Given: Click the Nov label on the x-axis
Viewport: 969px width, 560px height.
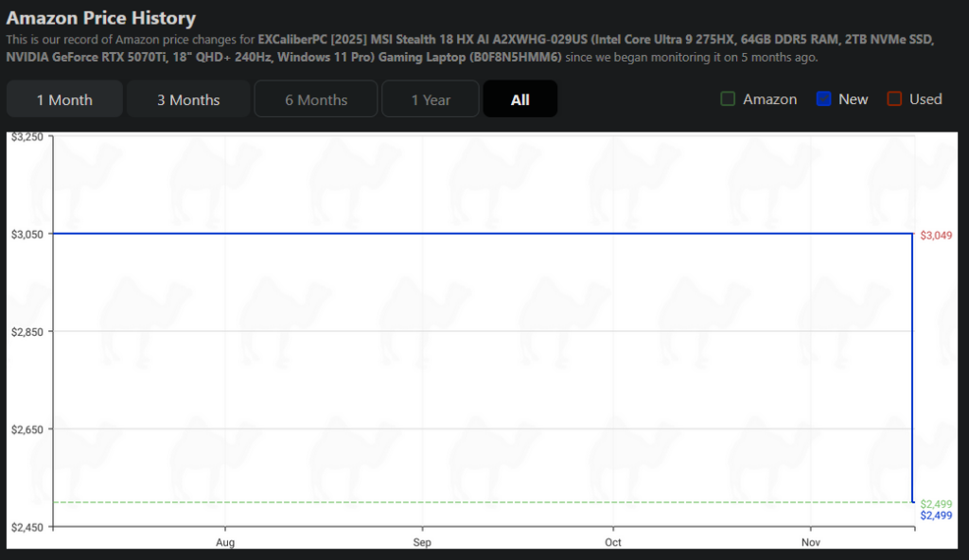Looking at the screenshot, I should pyautogui.click(x=810, y=542).
